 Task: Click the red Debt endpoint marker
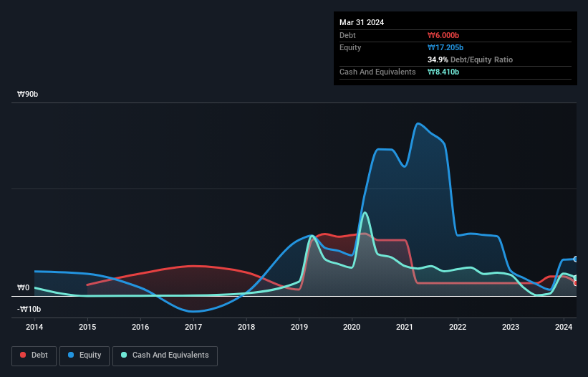(x=576, y=283)
